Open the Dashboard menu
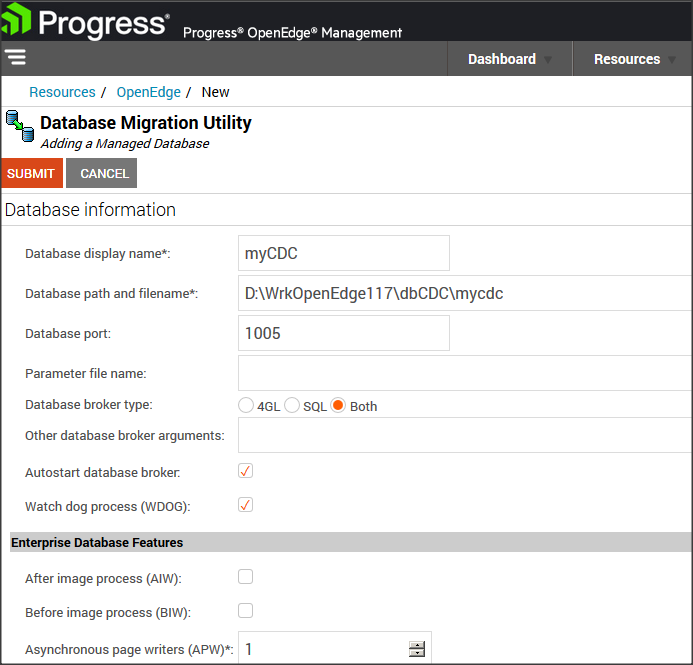 [510, 59]
